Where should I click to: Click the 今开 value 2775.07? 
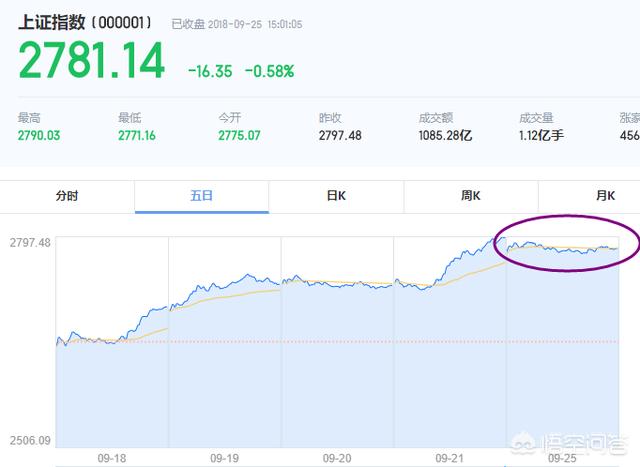pyautogui.click(x=239, y=136)
